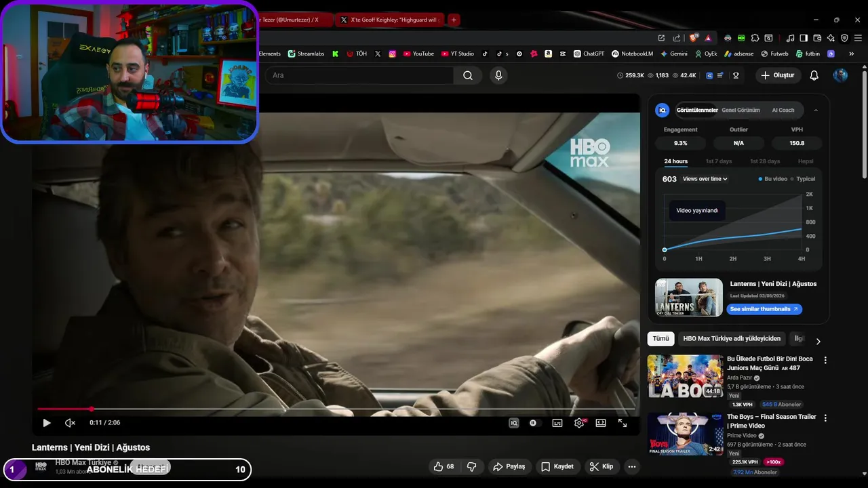The image size is (868, 488).
Task: Switch to theater mode
Action: 601,423
